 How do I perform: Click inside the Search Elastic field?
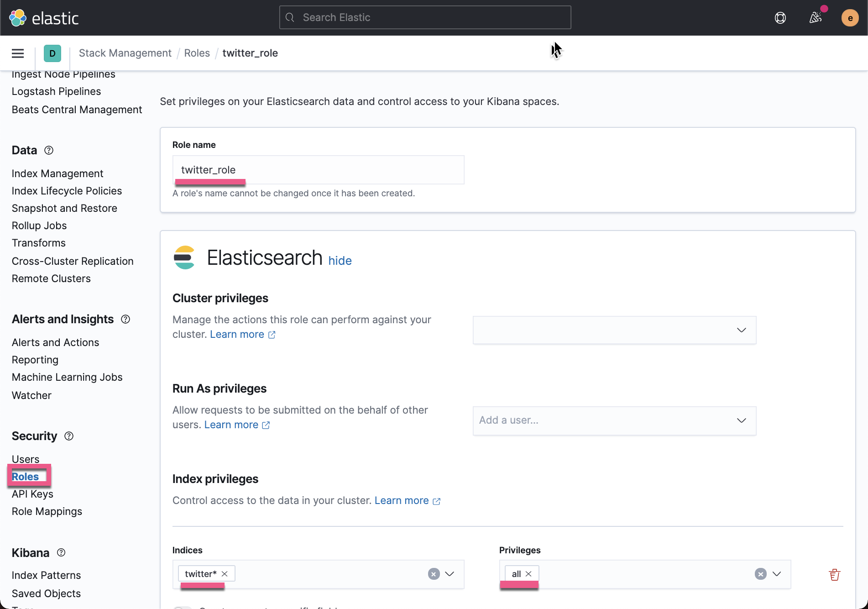point(424,17)
